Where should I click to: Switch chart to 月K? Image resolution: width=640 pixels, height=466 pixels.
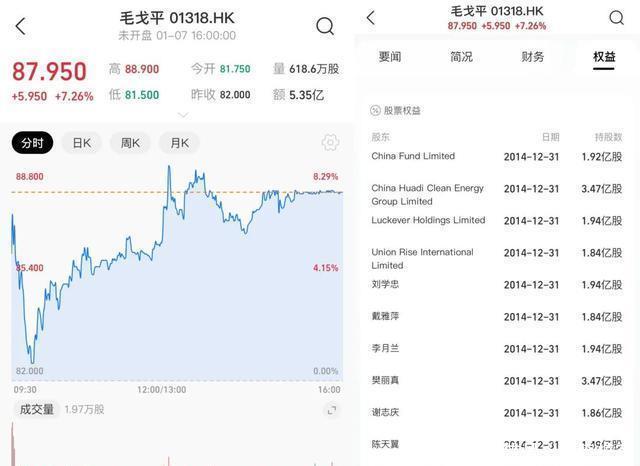[179, 143]
